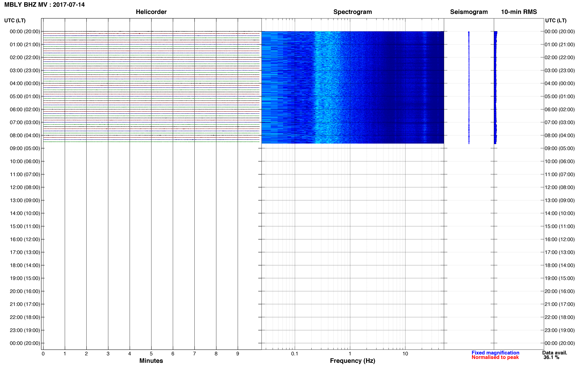Screen dimensions: 588x368
Task: Click left axis label '20:00 (16:00)'
Action: [x=25, y=291]
